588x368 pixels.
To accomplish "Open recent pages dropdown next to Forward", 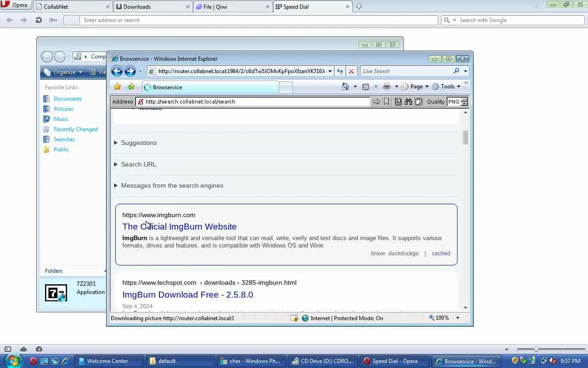I will pyautogui.click(x=140, y=71).
